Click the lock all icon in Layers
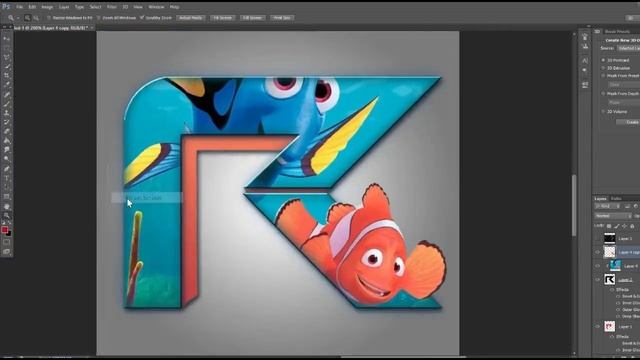640x360 pixels. [632, 226]
